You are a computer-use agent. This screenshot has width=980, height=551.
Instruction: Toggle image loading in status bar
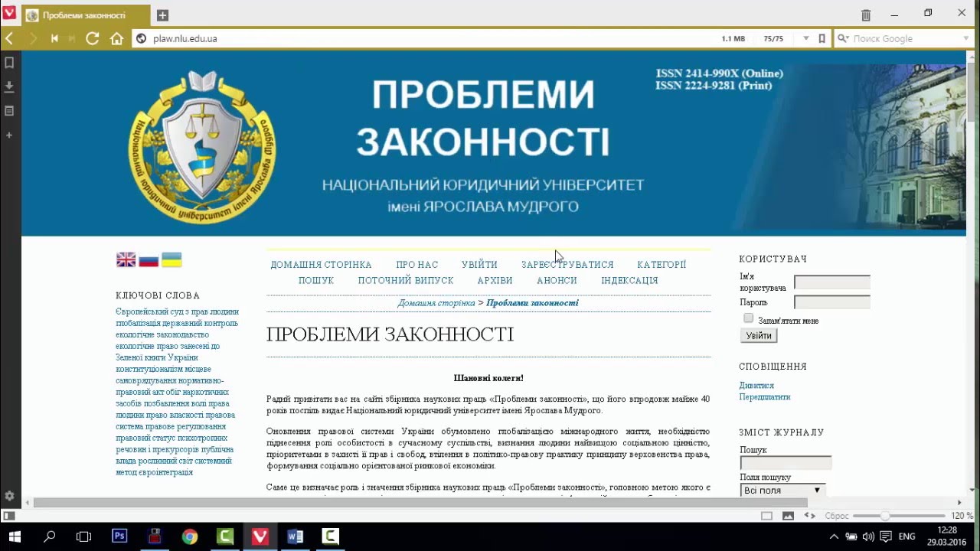[x=788, y=516]
